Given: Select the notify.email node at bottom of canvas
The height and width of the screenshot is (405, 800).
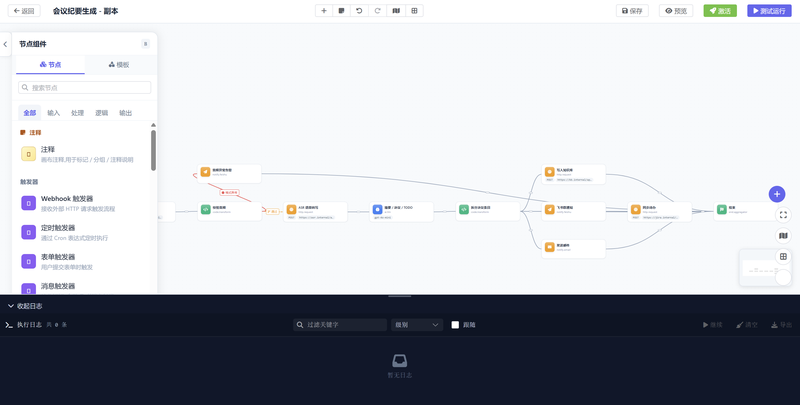Looking at the screenshot, I should point(573,249).
